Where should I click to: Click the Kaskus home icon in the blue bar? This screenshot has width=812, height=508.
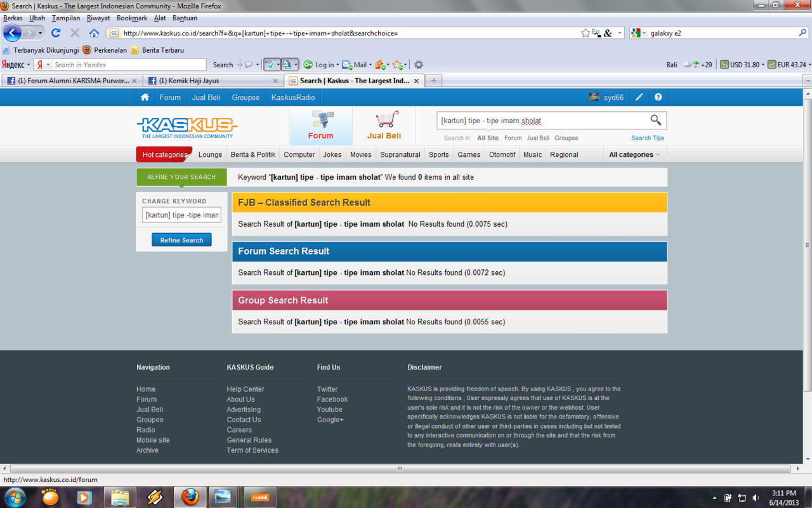click(x=145, y=97)
